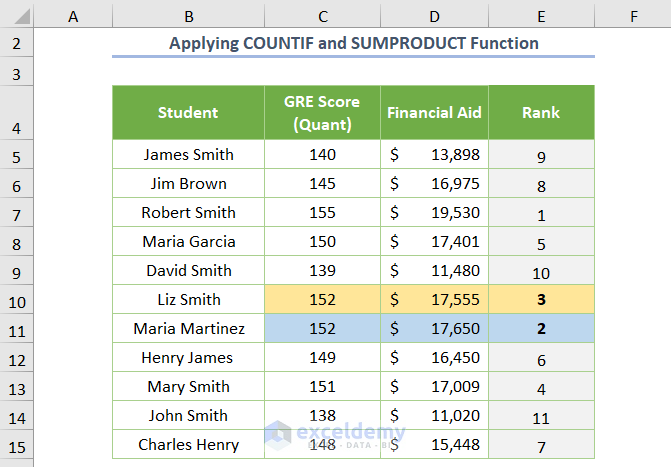Select row 4 header

(x=17, y=113)
